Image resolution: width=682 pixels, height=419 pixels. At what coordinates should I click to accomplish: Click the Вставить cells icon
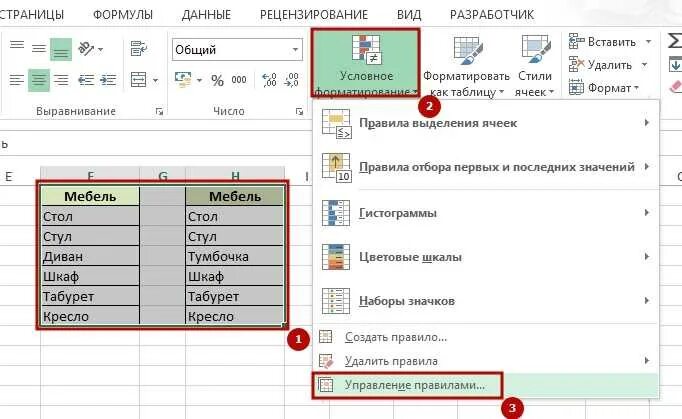click(x=576, y=42)
